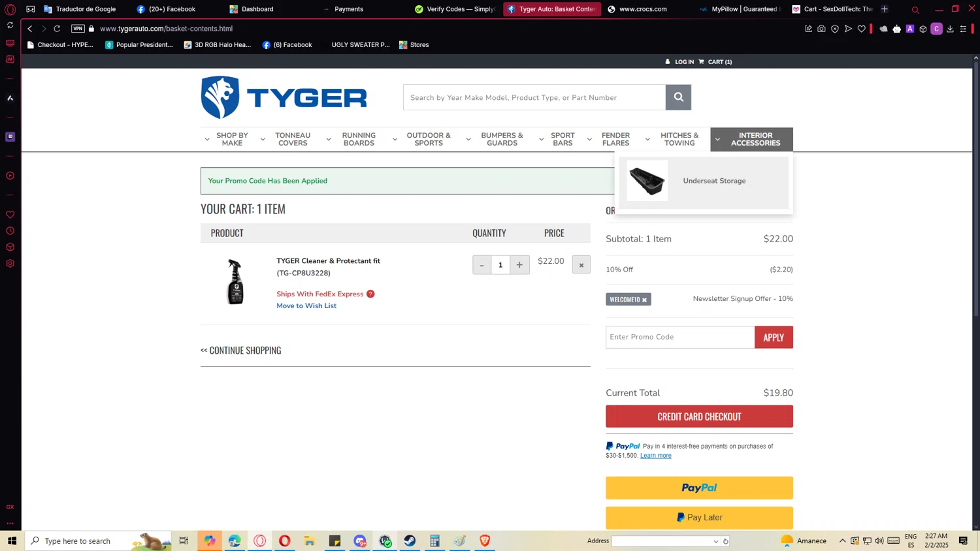This screenshot has height=551, width=980.
Task: Open Opera sidebar history clock icon
Action: 10,231
